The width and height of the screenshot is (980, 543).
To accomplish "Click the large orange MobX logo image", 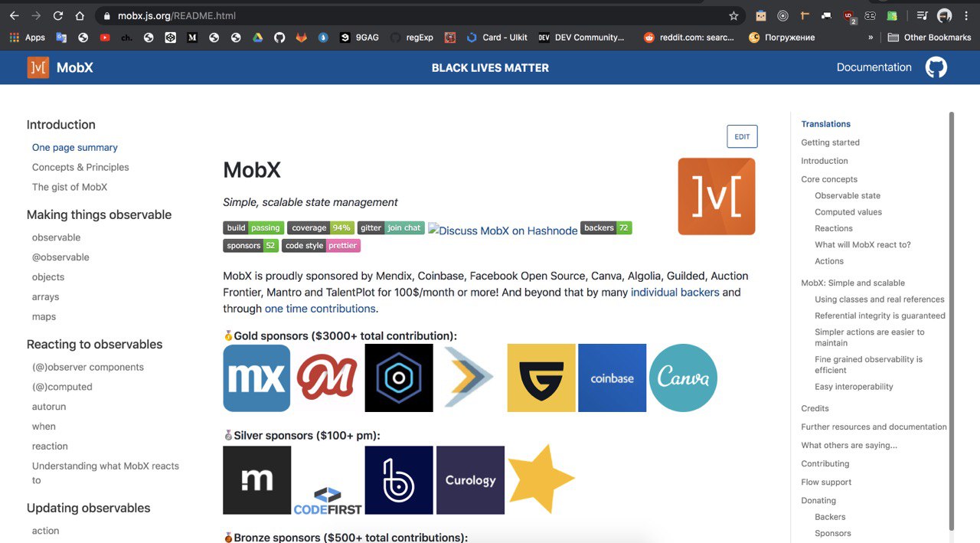I will click(717, 196).
